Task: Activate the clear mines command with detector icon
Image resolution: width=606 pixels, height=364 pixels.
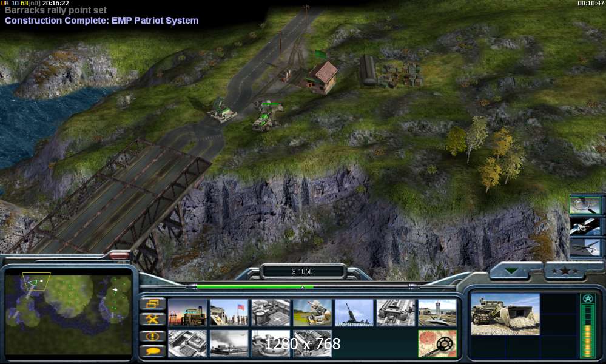Action: [x=437, y=343]
